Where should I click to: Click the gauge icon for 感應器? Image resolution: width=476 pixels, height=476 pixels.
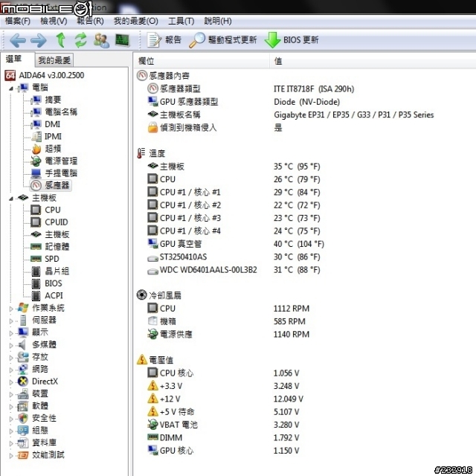tap(36, 185)
